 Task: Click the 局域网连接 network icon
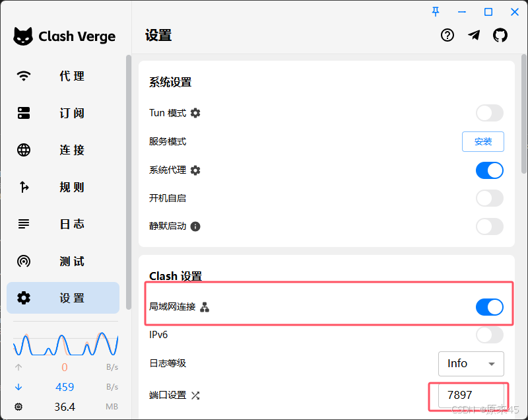point(205,307)
